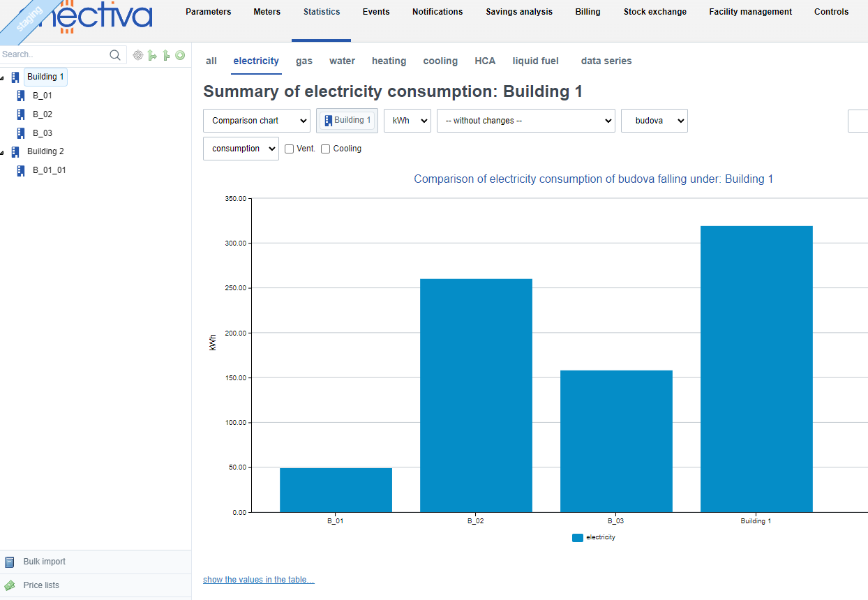This screenshot has height=600, width=868.
Task: Click the target locate icon beside search
Action: pyautogui.click(x=137, y=55)
